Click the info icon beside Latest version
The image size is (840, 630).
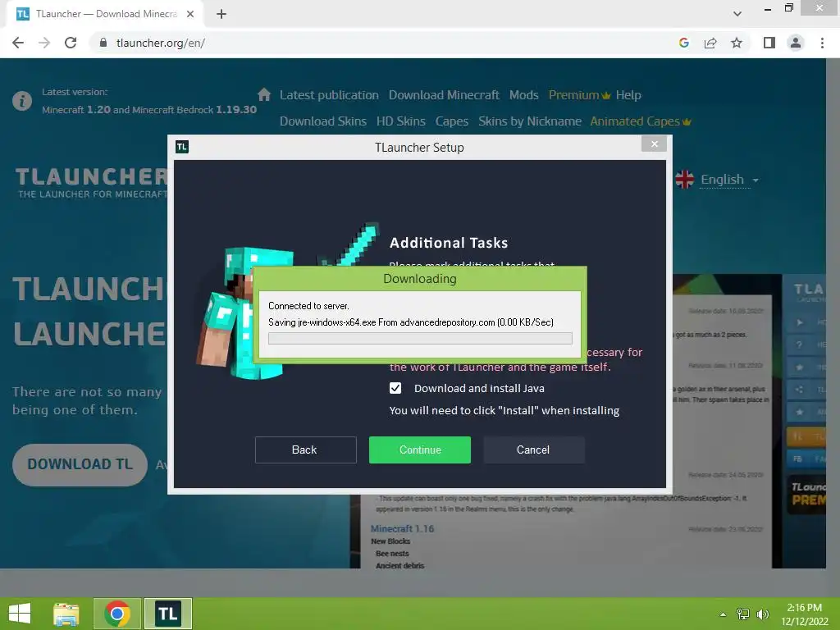click(22, 101)
